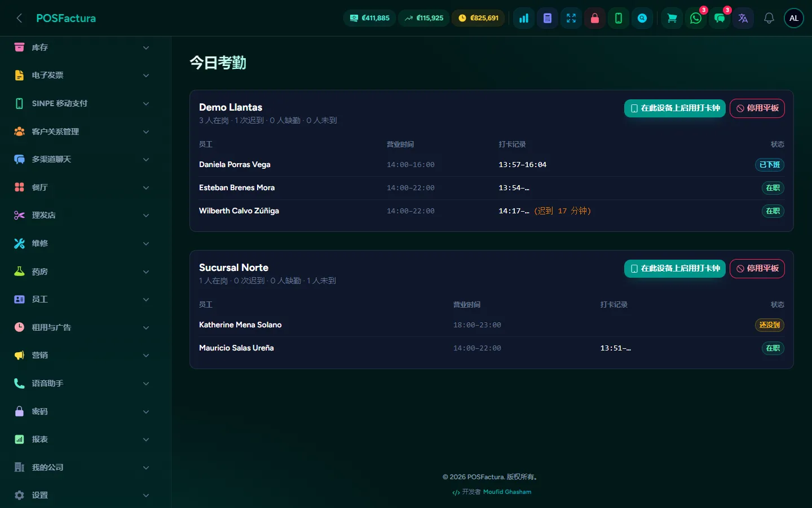This screenshot has height=508, width=812.
Task: Open the 我的公司 sidebar item
Action: (82, 467)
